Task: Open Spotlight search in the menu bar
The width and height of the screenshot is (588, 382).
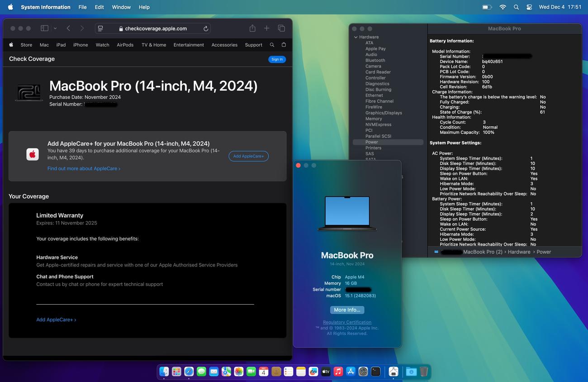Action: (516, 7)
